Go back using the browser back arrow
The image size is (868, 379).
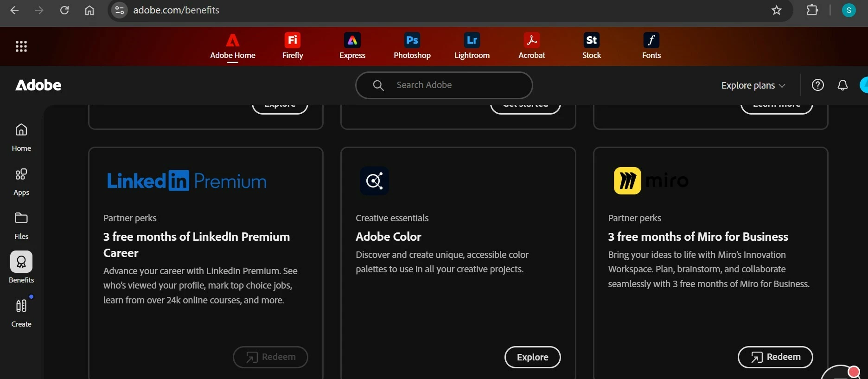click(14, 10)
